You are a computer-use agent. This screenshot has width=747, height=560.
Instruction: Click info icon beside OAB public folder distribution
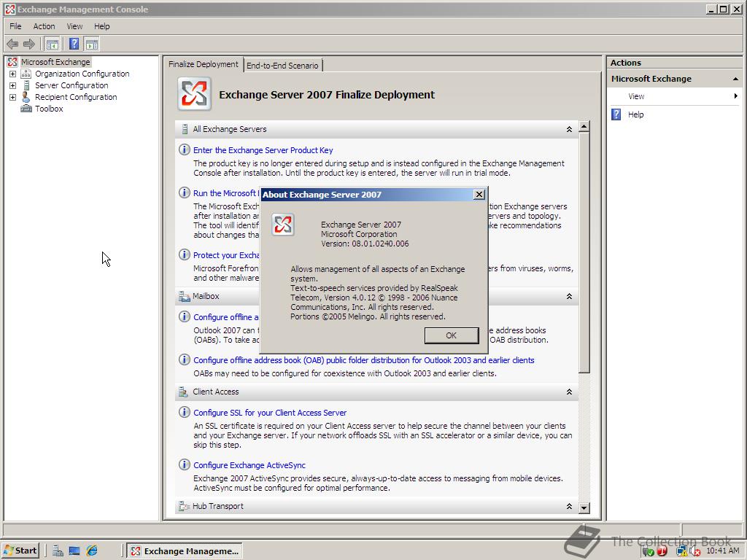point(185,359)
